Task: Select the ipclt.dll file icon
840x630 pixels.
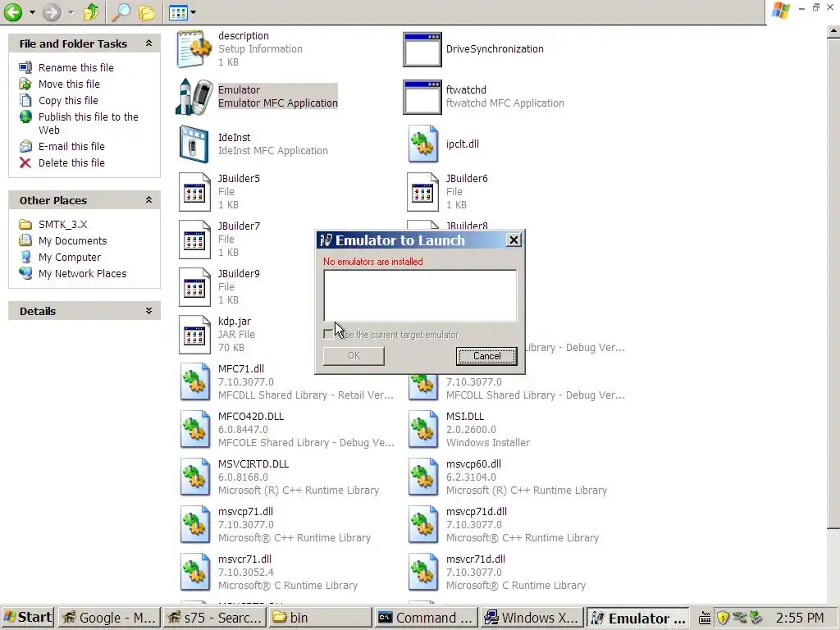Action: pyautogui.click(x=422, y=144)
